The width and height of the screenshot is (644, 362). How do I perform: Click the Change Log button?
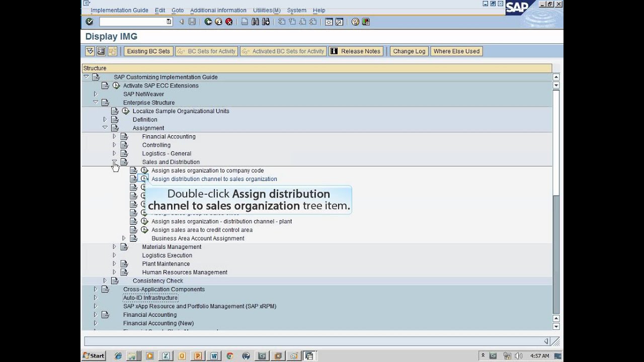click(x=409, y=51)
